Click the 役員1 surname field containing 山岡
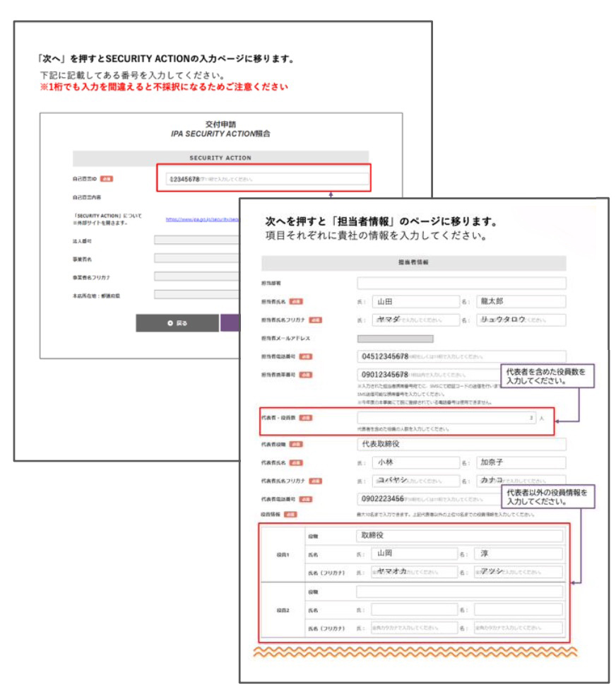This screenshot has height=690, width=616. [x=414, y=554]
